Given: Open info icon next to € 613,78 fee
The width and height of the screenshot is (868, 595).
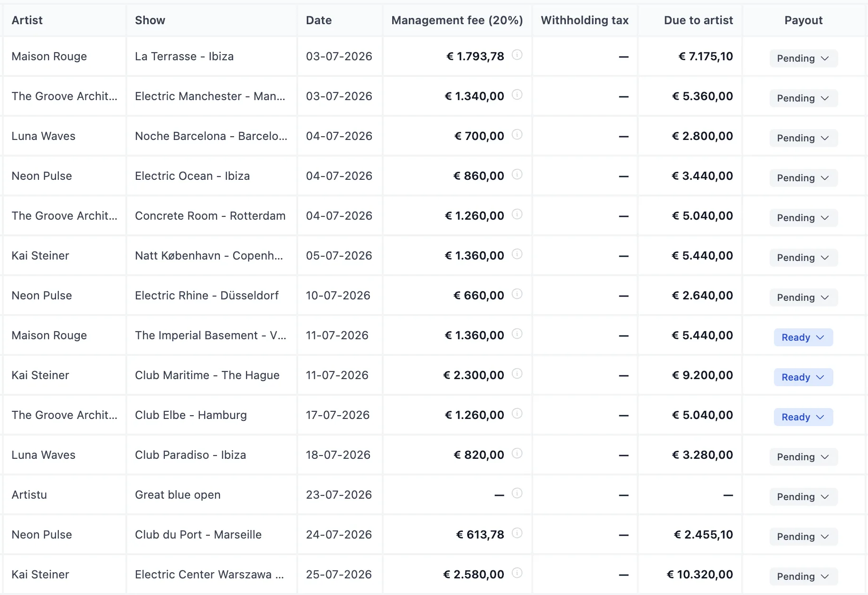Looking at the screenshot, I should tap(517, 533).
